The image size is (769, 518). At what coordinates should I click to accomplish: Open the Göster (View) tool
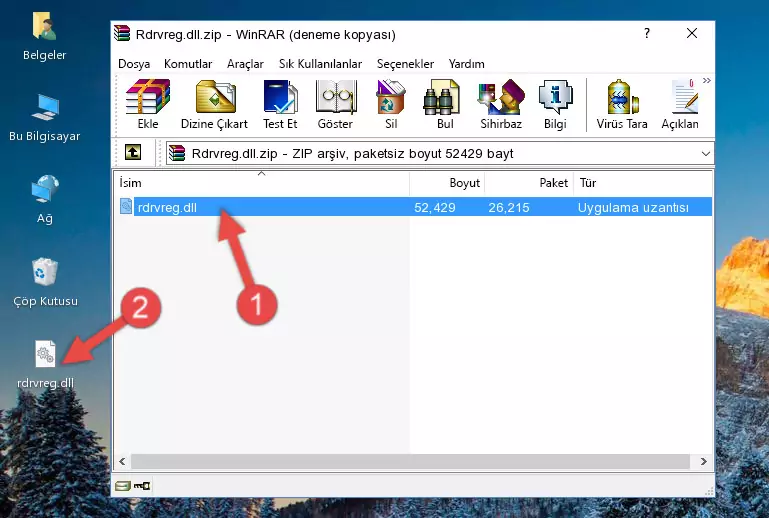point(335,104)
